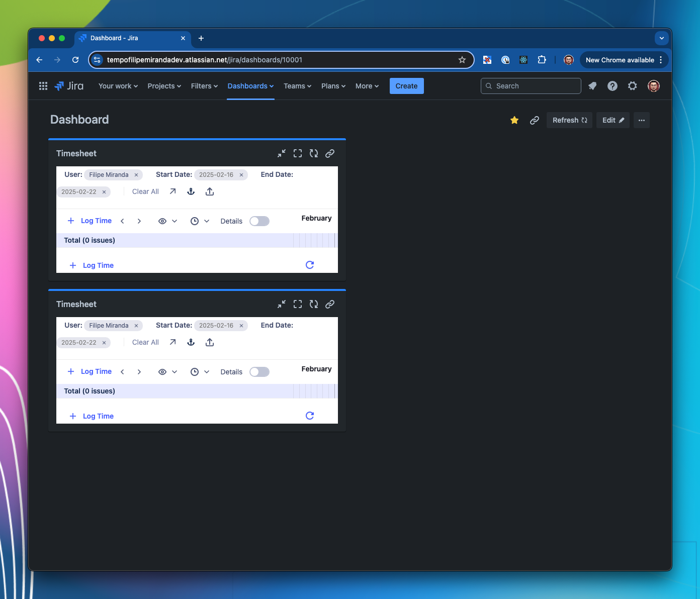Image resolution: width=700 pixels, height=599 pixels.
Task: Go to previous week in second Timesheet
Action: tap(122, 372)
